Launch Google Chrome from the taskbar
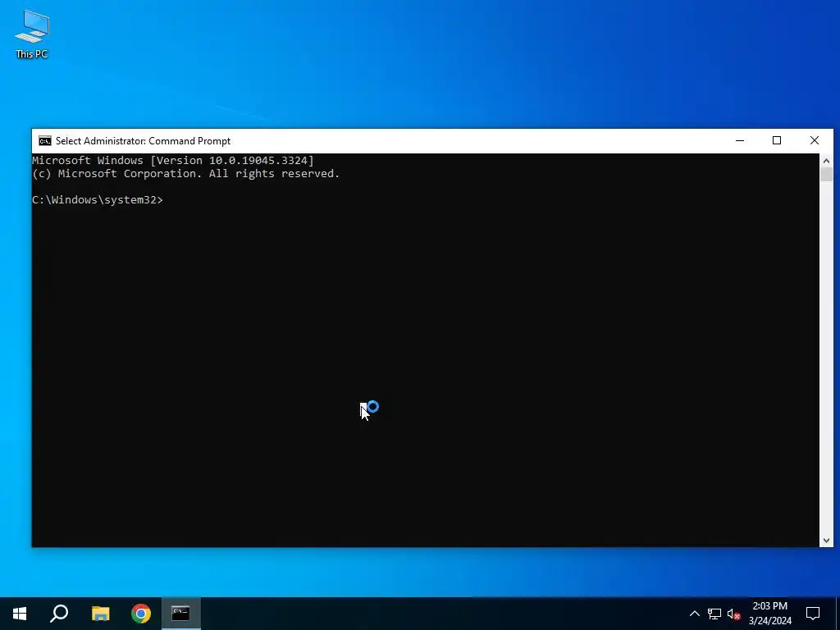This screenshot has height=630, width=840. (x=141, y=614)
